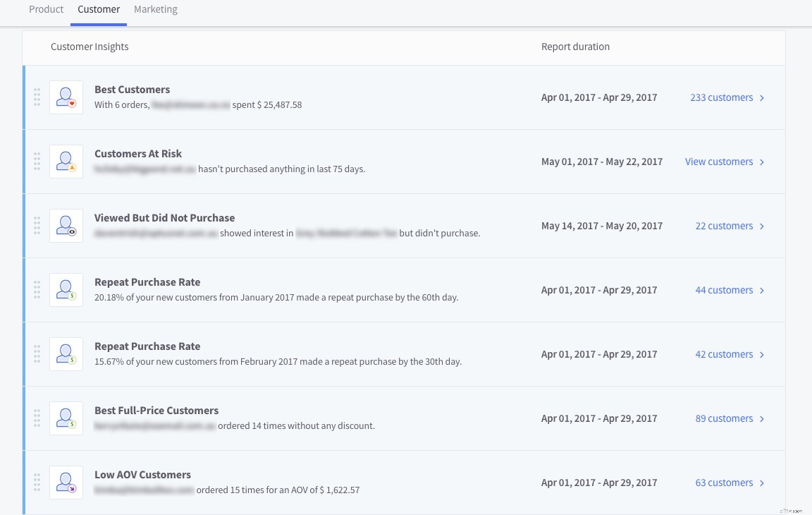Click the 42 customers link
This screenshot has width=812, height=515.
coord(724,354)
